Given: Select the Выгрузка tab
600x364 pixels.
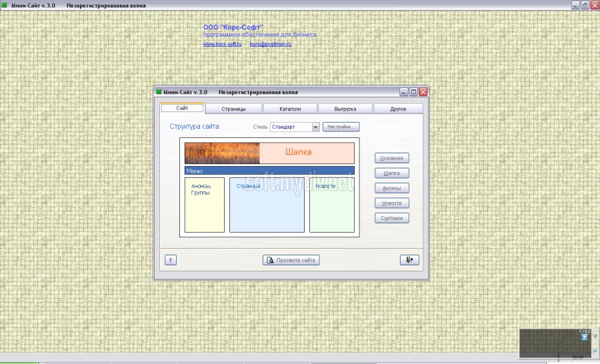Looking at the screenshot, I should pos(345,109).
